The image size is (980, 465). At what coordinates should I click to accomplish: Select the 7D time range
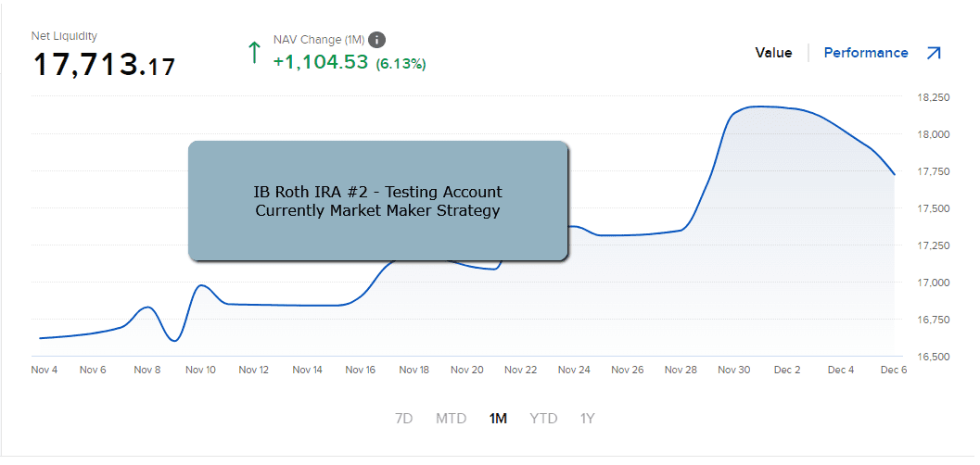(404, 419)
